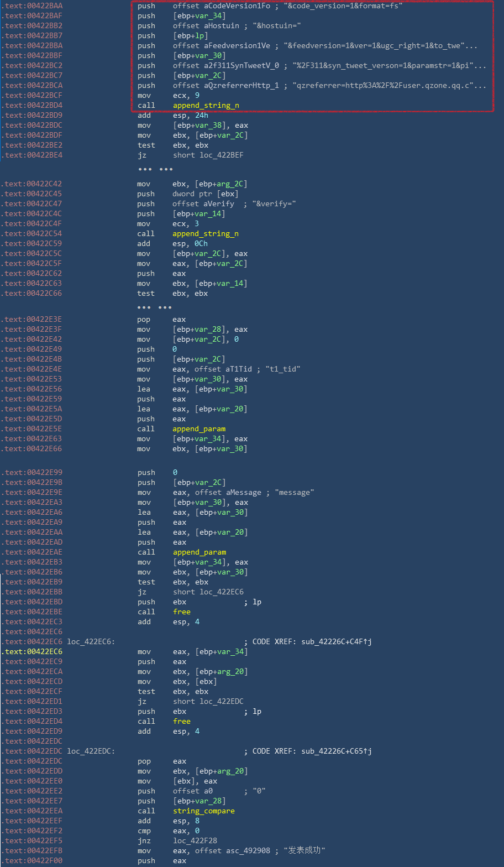Click append_string_n call at address 00422BD4
The image size is (504, 867).
(206, 106)
